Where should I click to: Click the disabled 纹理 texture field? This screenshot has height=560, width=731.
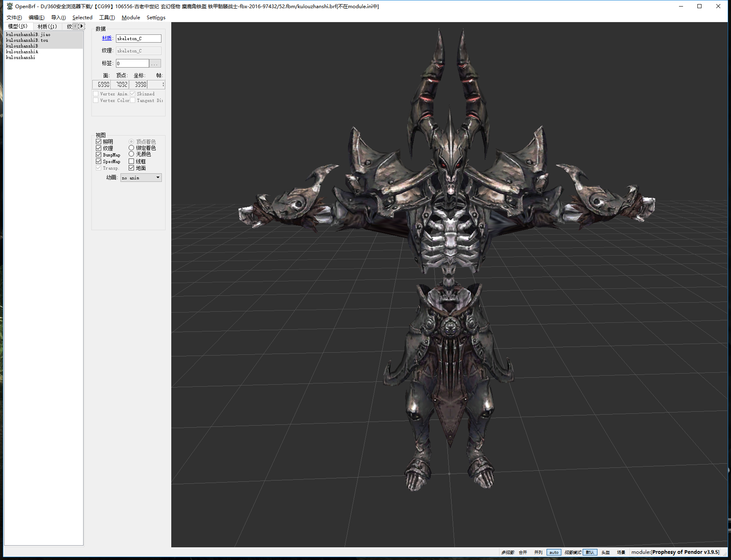[x=138, y=51]
